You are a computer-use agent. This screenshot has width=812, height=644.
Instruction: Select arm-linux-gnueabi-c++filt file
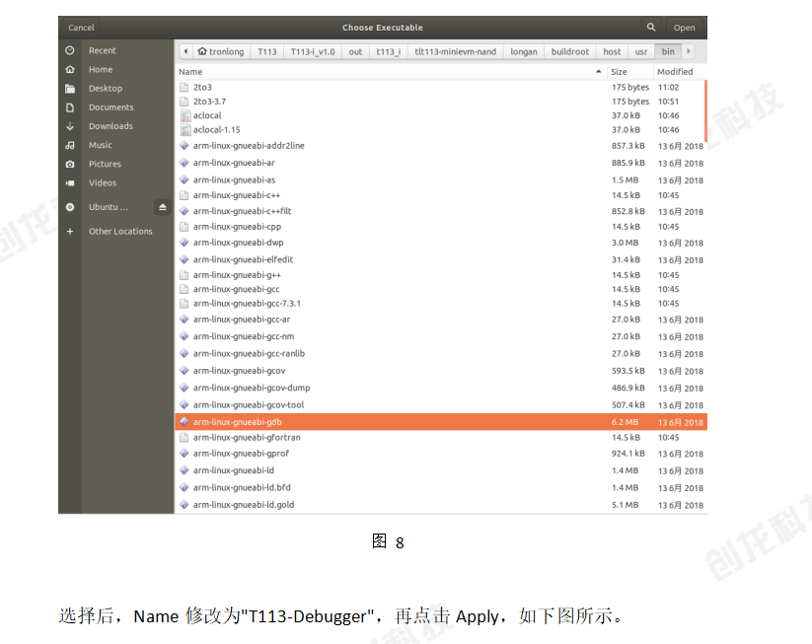tap(441, 211)
